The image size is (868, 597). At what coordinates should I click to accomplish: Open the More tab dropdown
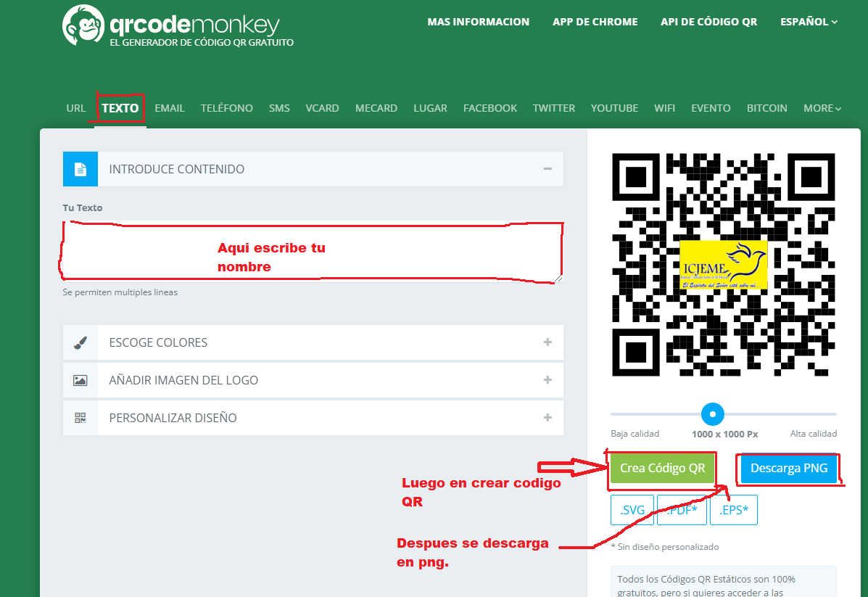822,108
